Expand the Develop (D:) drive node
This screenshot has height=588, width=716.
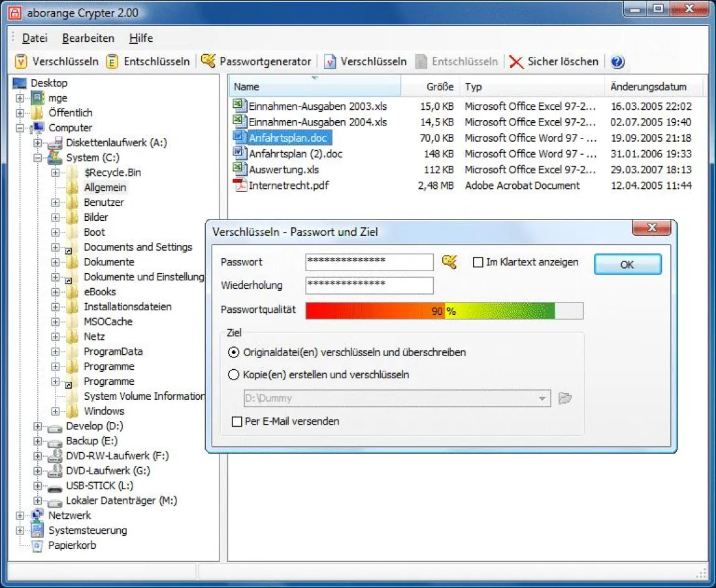38,427
